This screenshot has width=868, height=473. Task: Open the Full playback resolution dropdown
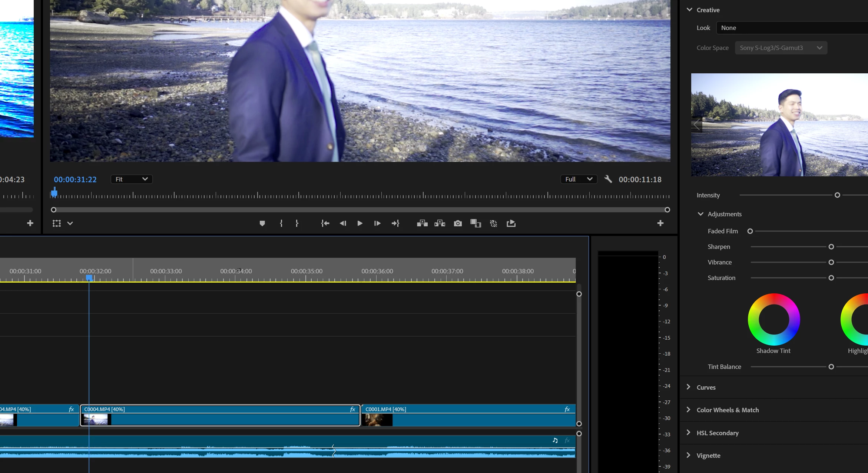(x=579, y=179)
